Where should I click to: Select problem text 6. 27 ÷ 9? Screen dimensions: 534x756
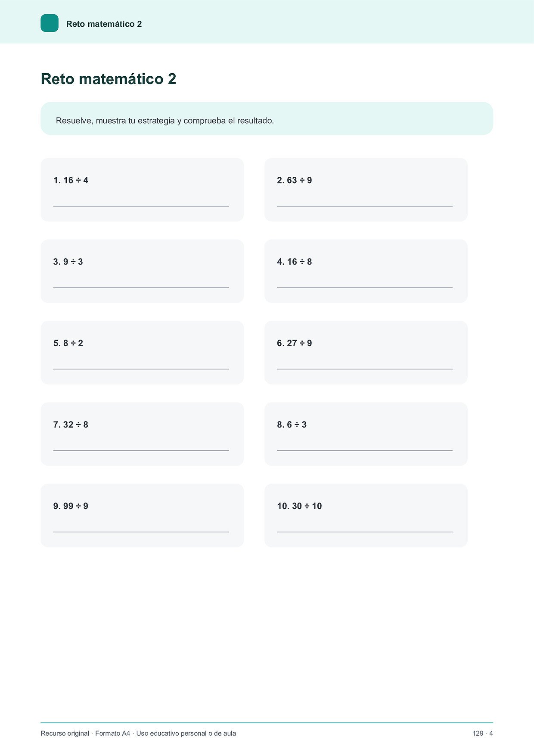294,343
